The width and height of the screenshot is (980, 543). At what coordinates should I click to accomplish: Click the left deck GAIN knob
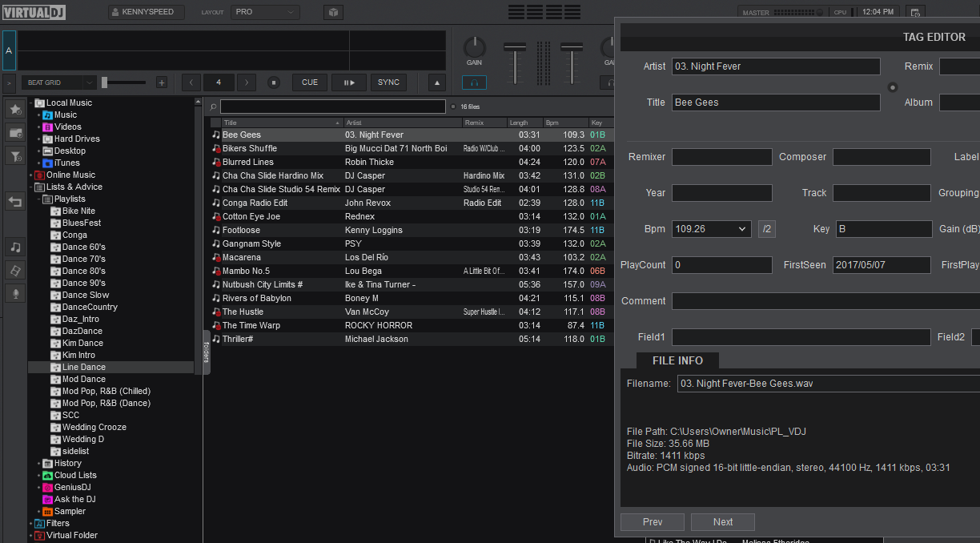[x=475, y=46]
